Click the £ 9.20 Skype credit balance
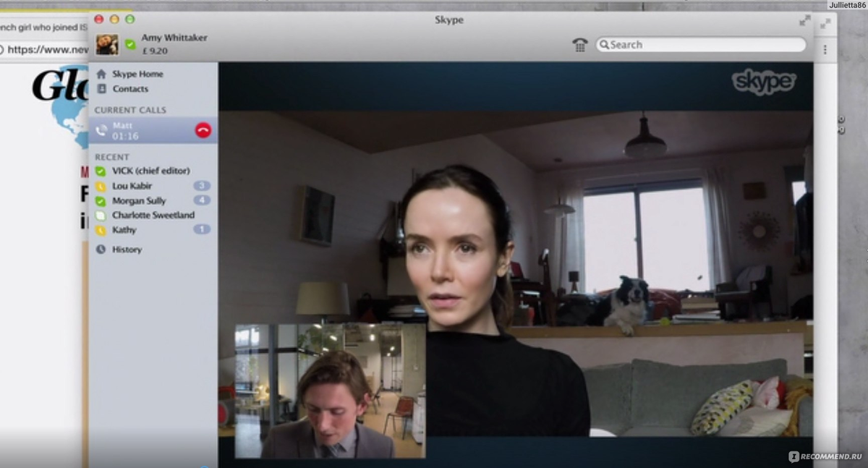Screen dimensions: 868x468 [x=155, y=51]
